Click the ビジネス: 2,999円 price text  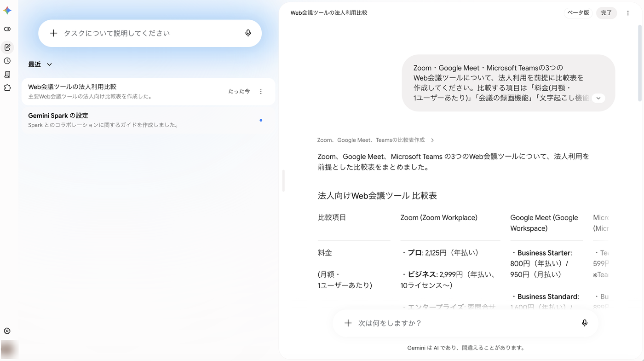point(449,280)
